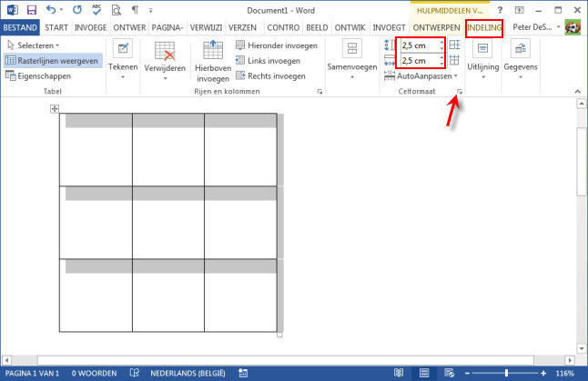588x381 pixels.
Task: Click the distribute rows evenly icon
Action: pos(454,45)
